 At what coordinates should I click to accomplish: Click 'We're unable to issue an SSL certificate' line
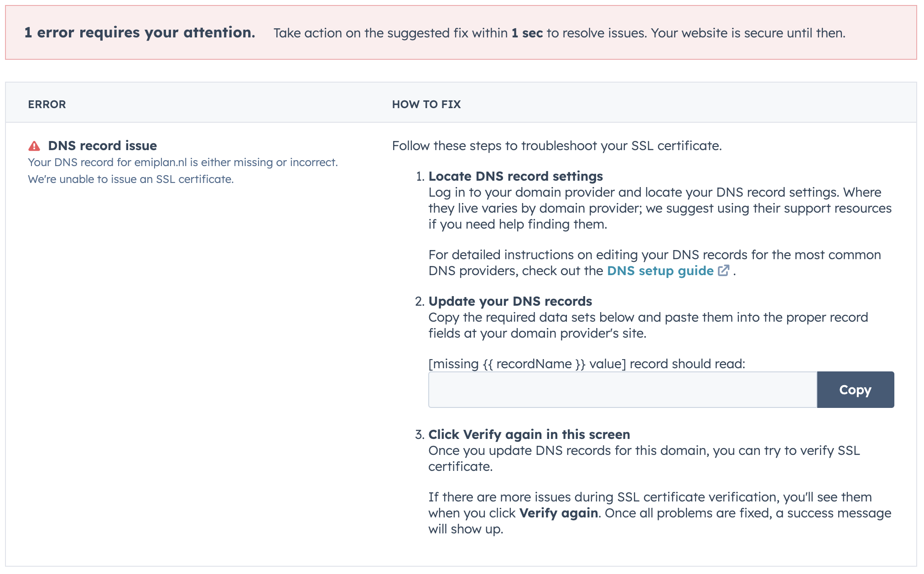pyautogui.click(x=131, y=179)
